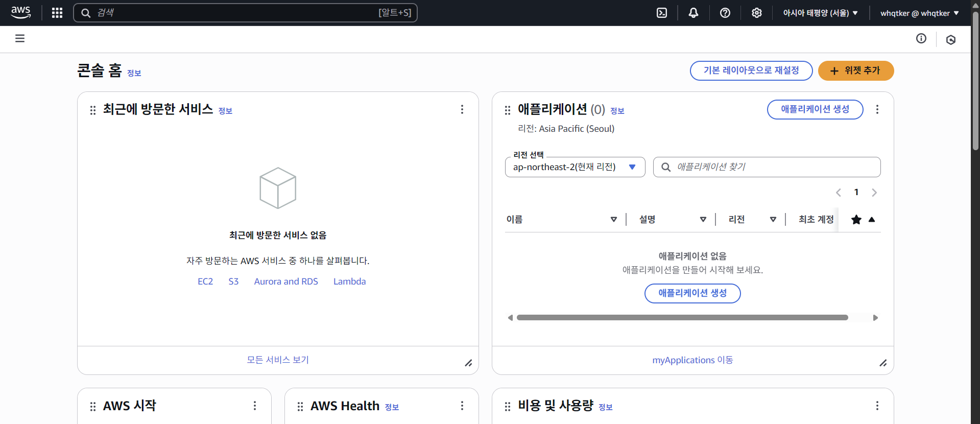
Task: Click 애플리케이션 생성 button below empty message
Action: [692, 293]
